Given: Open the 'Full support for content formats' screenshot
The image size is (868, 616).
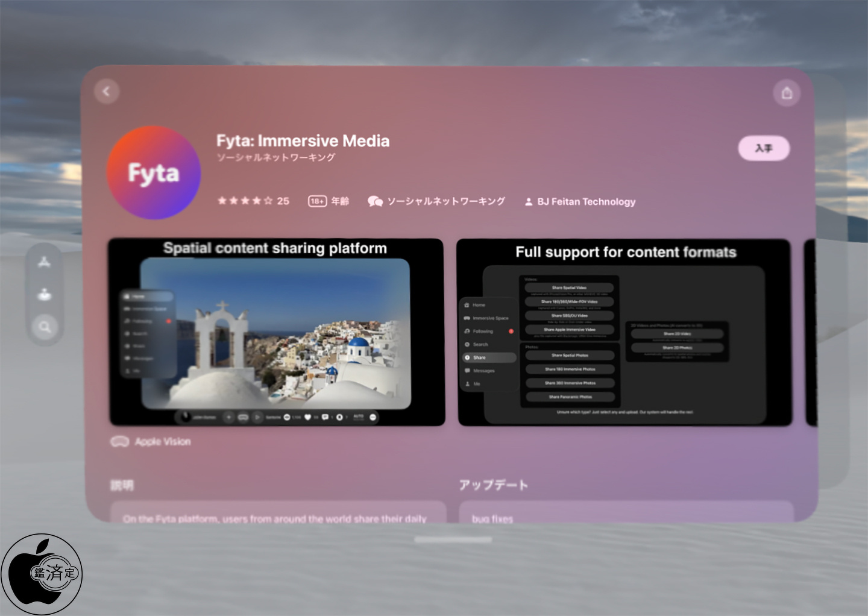Looking at the screenshot, I should coord(624,333).
